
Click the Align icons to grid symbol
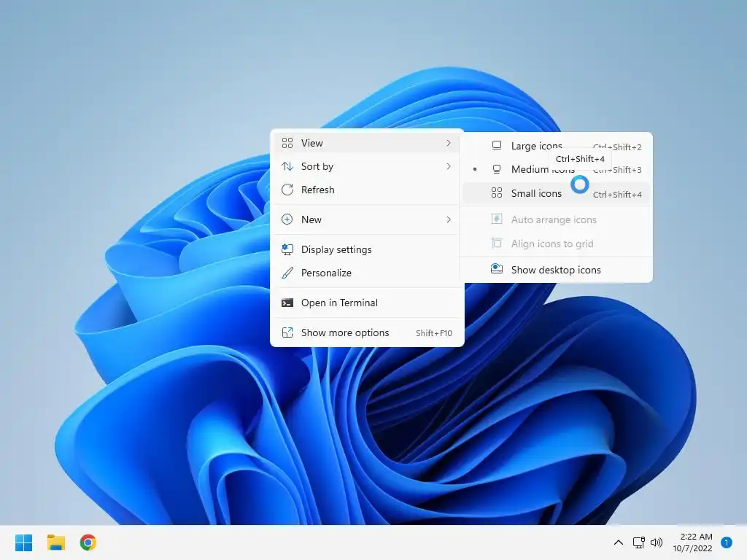pos(496,244)
